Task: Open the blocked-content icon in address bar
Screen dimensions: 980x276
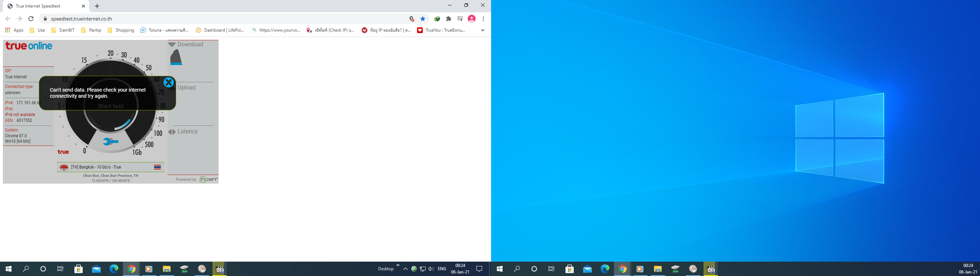Action: point(412,19)
